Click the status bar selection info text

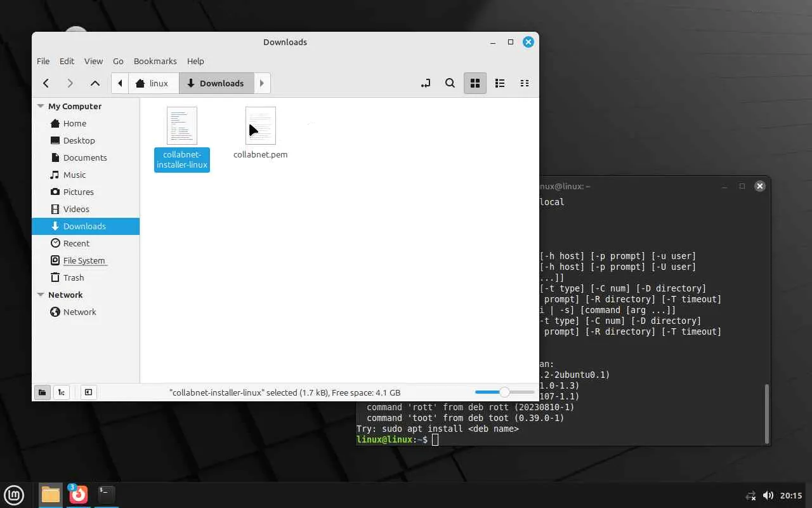(285, 392)
